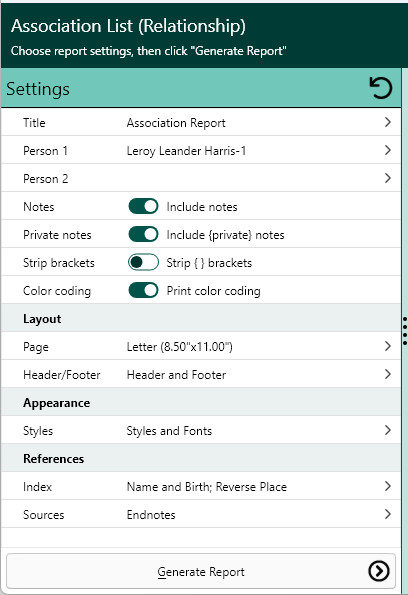Click the Person 2 row label
The width and height of the screenshot is (408, 595).
point(46,179)
